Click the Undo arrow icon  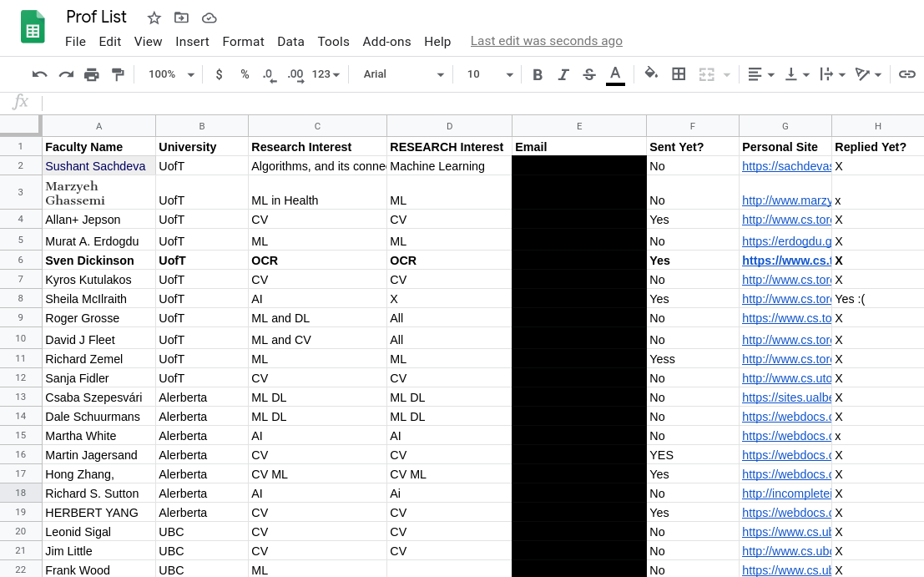coord(39,74)
